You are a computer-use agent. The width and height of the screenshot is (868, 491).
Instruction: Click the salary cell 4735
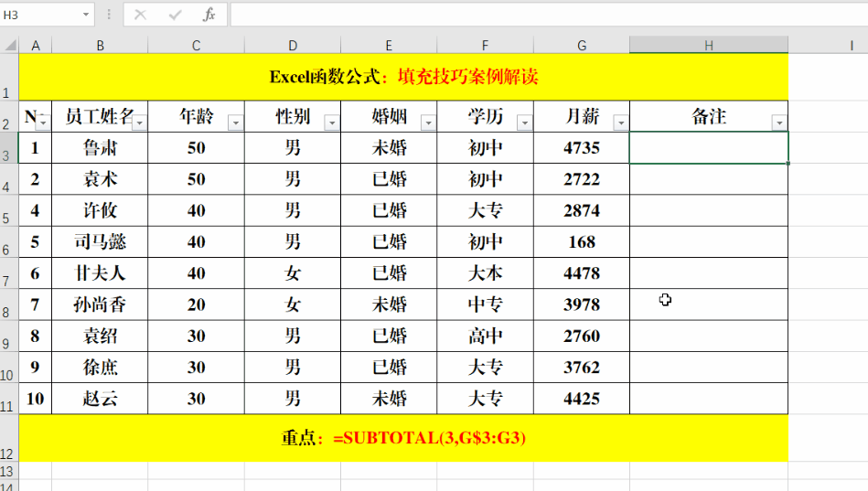click(582, 148)
